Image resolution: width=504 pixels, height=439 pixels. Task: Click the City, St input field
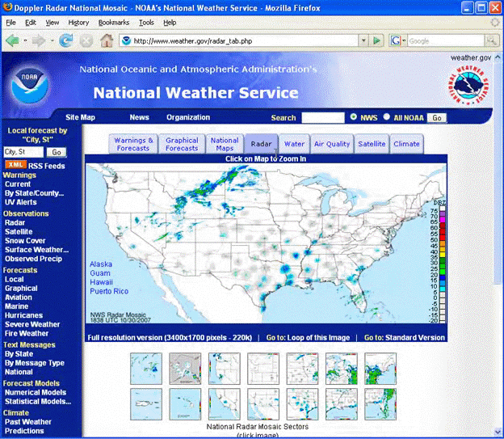coord(23,152)
